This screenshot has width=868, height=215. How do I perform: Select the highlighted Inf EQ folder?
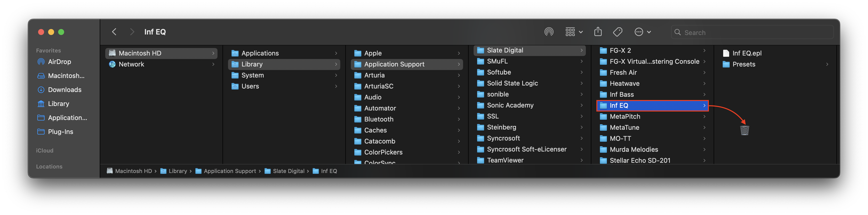pyautogui.click(x=652, y=105)
